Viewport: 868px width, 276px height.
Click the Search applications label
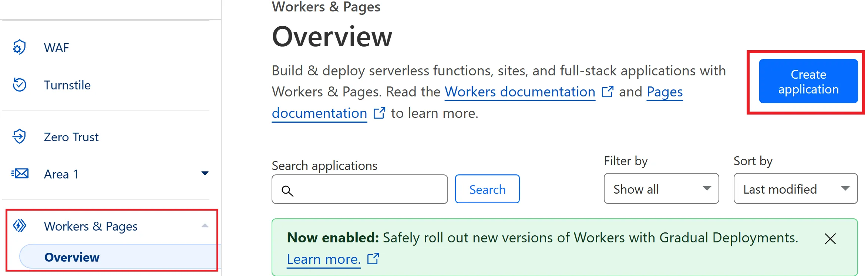click(324, 166)
